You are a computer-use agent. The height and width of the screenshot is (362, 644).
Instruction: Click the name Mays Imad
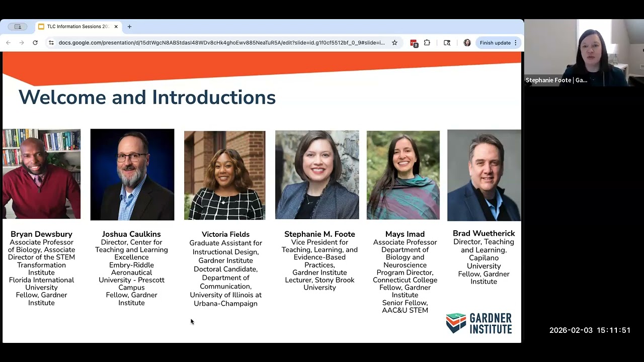(x=405, y=234)
